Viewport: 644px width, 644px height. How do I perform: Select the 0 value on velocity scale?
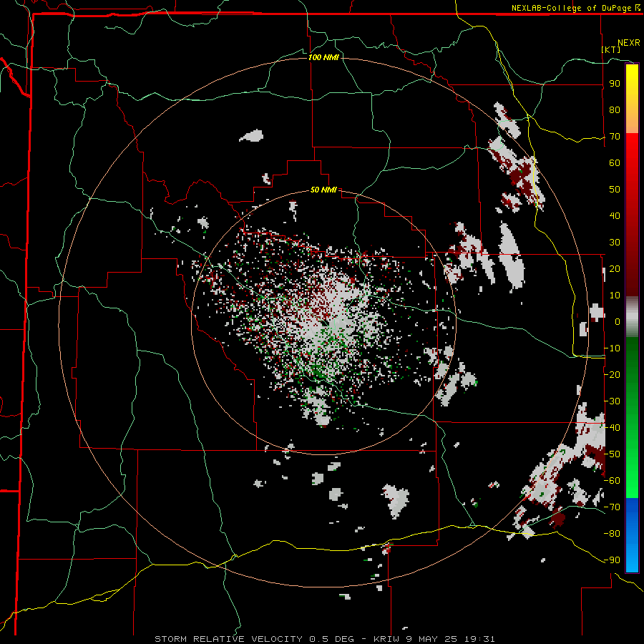pyautogui.click(x=618, y=321)
